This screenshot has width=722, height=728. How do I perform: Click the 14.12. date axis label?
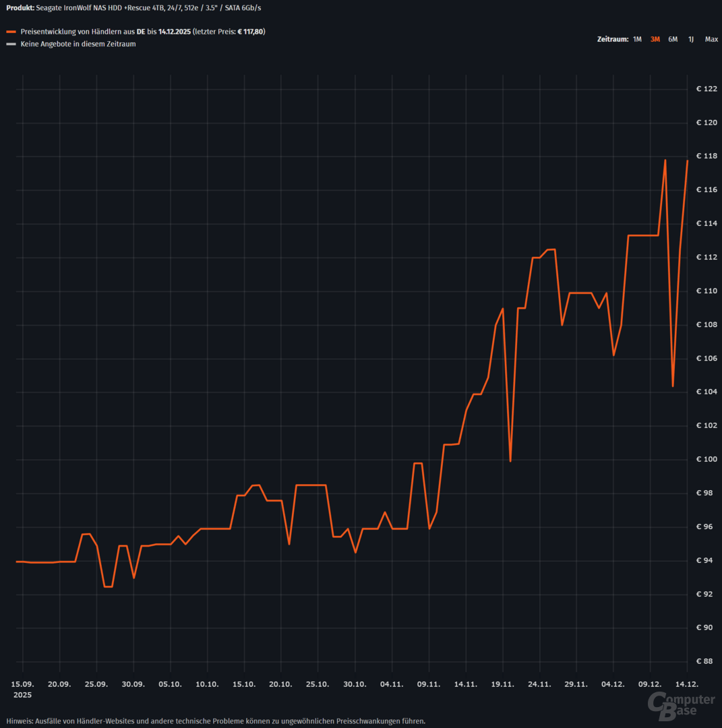687,684
